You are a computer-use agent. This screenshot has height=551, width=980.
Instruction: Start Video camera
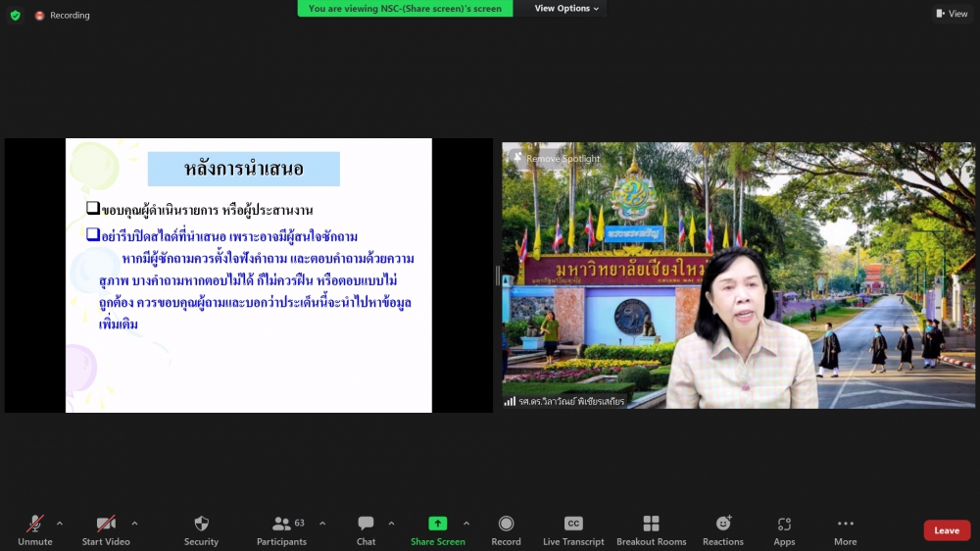click(106, 529)
